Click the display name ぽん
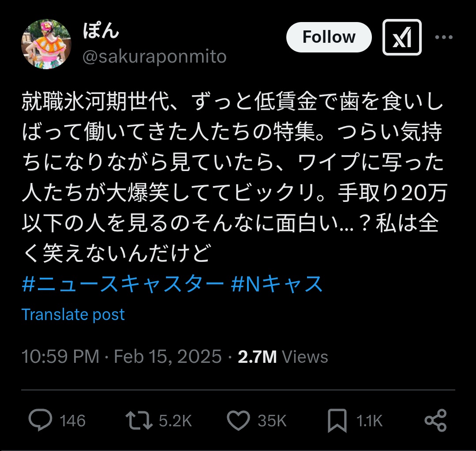 [x=101, y=32]
